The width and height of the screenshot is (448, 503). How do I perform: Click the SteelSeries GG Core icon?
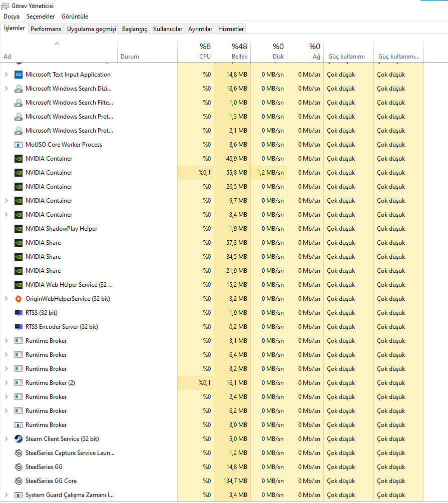click(19, 481)
